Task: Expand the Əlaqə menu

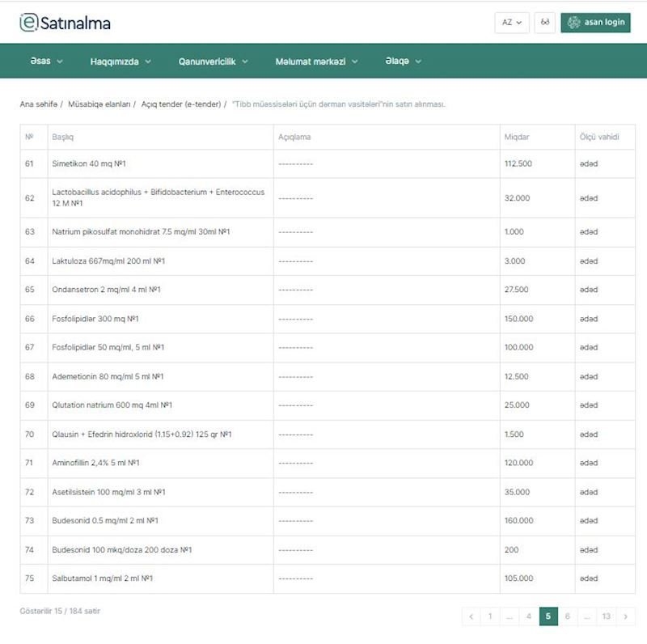Action: pos(403,61)
